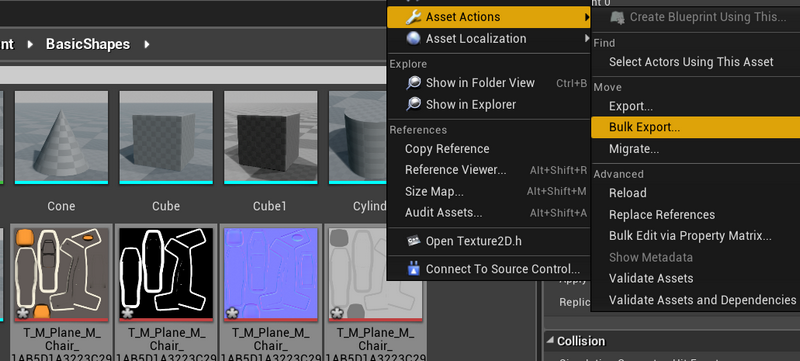This screenshot has width=800, height=361.
Task: Click the wrench icon beside Asset Actions
Action: (x=413, y=17)
